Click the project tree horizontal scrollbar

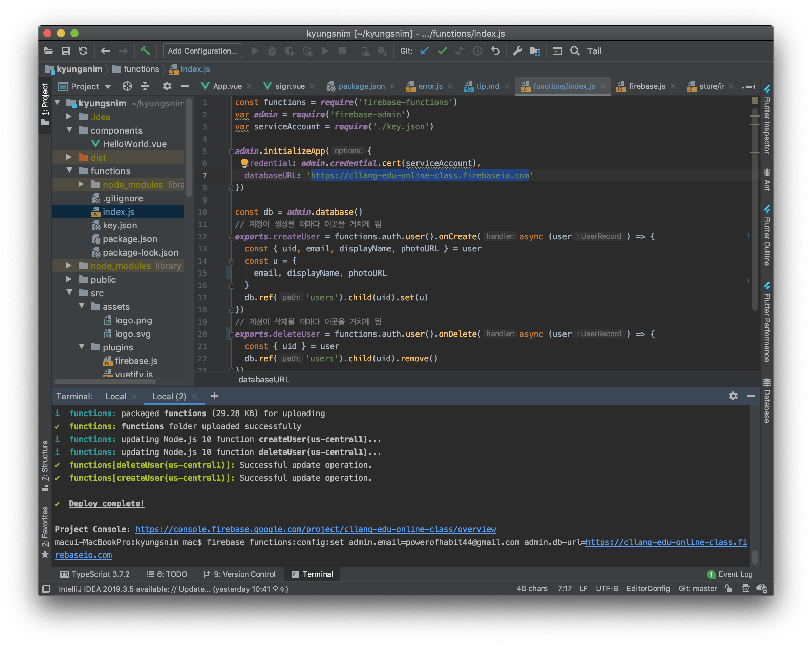(105, 381)
